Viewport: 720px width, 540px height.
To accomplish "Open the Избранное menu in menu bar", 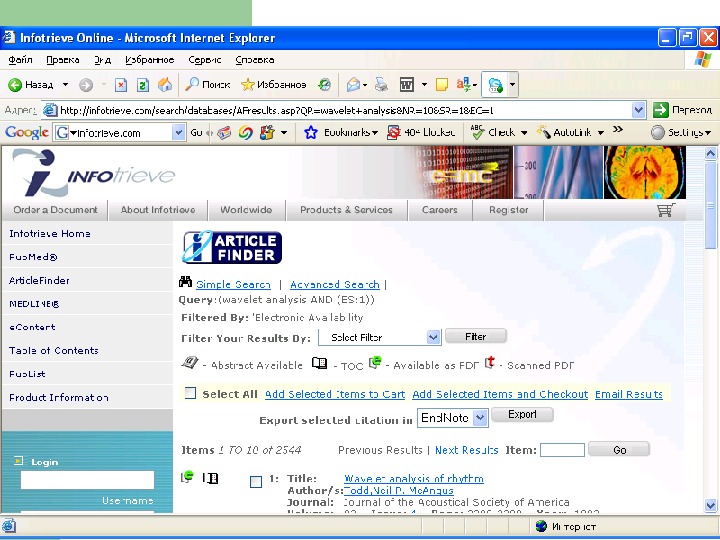I will pyautogui.click(x=150, y=60).
